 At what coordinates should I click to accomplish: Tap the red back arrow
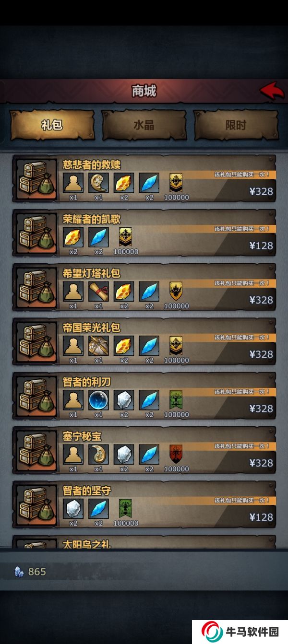tap(272, 90)
